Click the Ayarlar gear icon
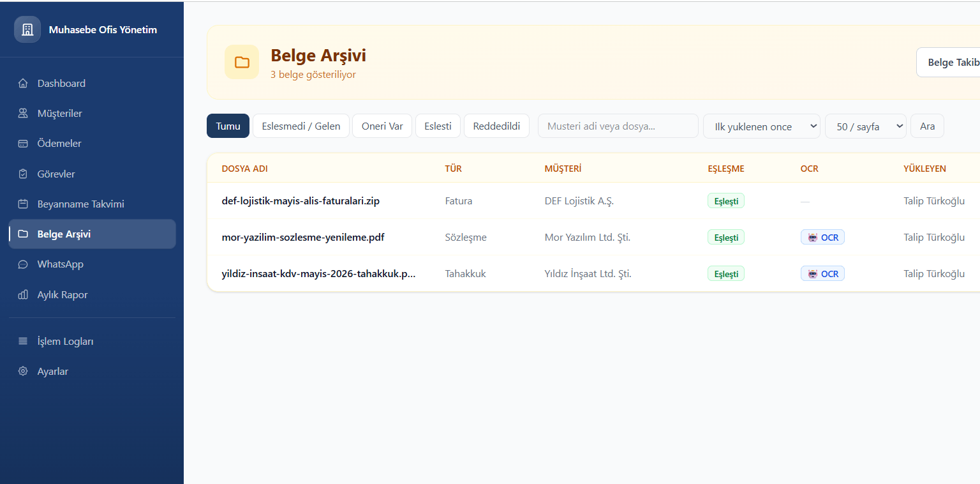This screenshot has width=980, height=484. click(23, 371)
